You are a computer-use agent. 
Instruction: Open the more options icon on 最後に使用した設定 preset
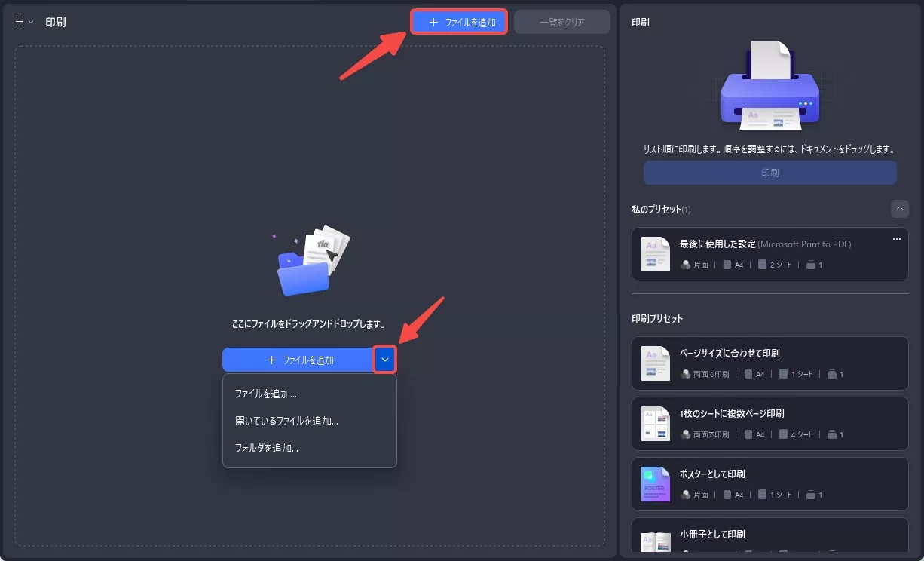coord(897,238)
